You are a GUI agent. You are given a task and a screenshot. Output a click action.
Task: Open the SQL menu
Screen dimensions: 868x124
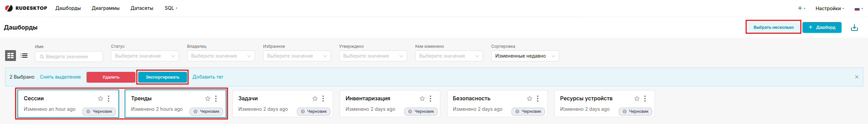(171, 8)
